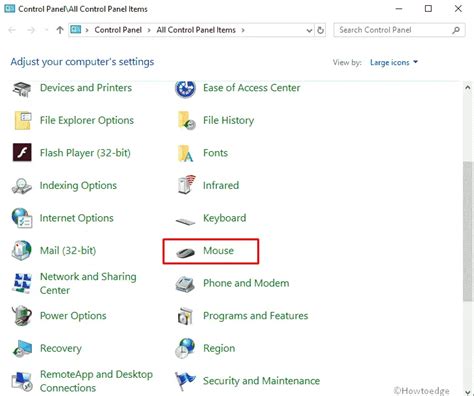Click the Region globe clock icon

tap(185, 348)
